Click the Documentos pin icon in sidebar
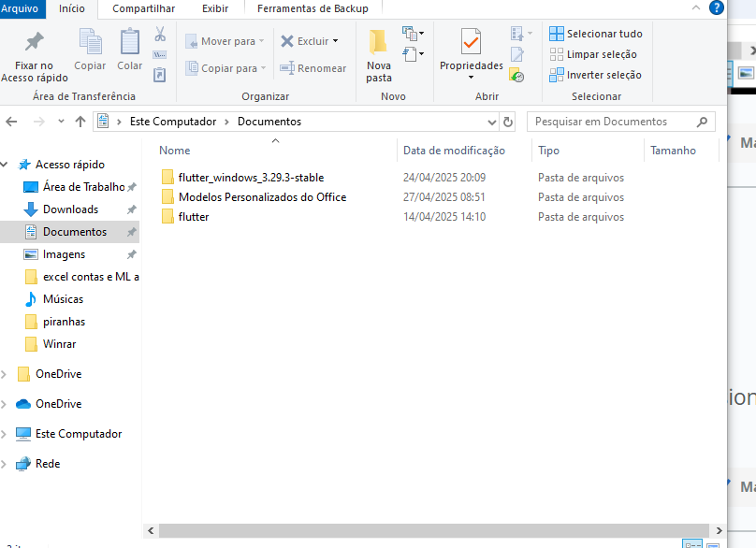The width and height of the screenshot is (756, 548). coord(131,232)
